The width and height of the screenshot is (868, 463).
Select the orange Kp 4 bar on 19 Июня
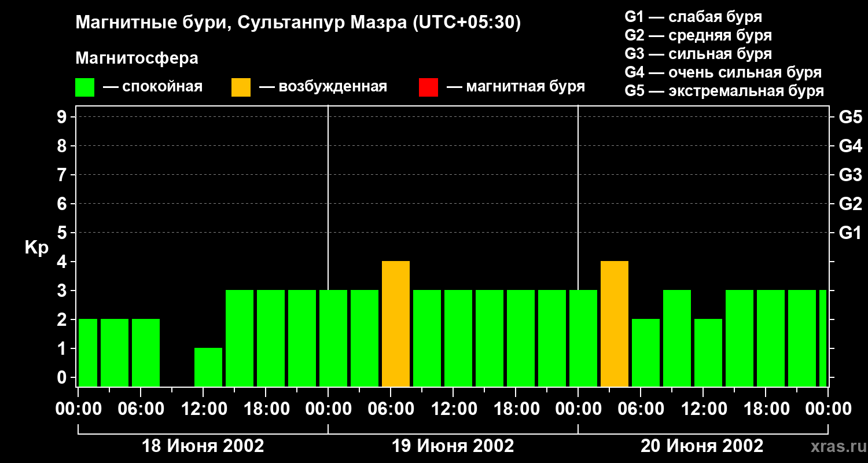(x=396, y=324)
